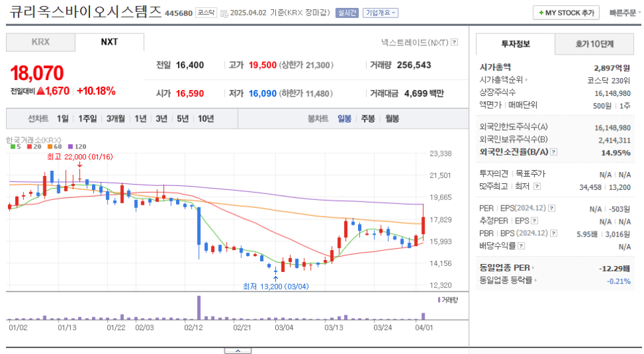Click the 시가 value 16,590
This screenshot has height=354, width=644.
190,93
